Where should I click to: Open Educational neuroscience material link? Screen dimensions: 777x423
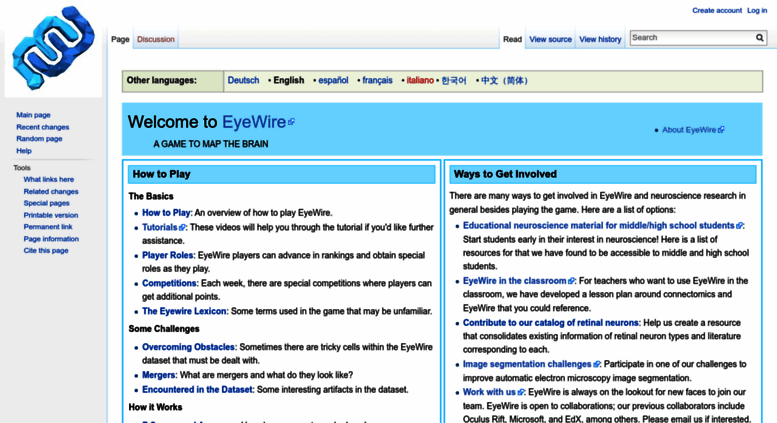click(x=599, y=226)
